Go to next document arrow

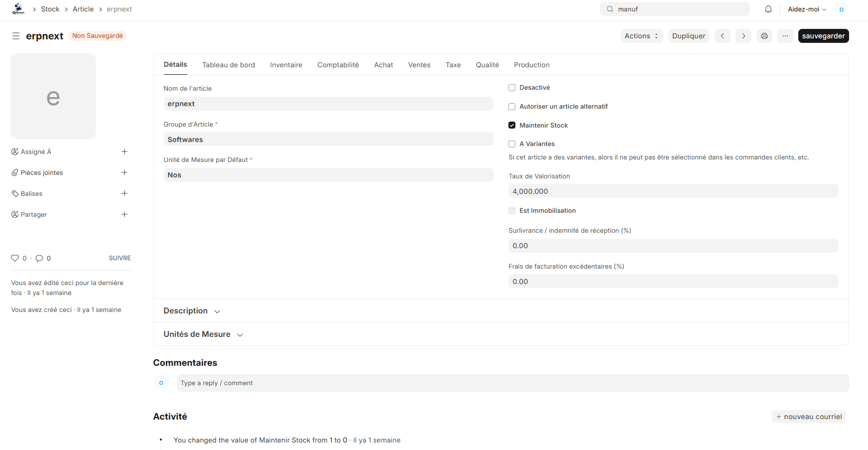744,36
